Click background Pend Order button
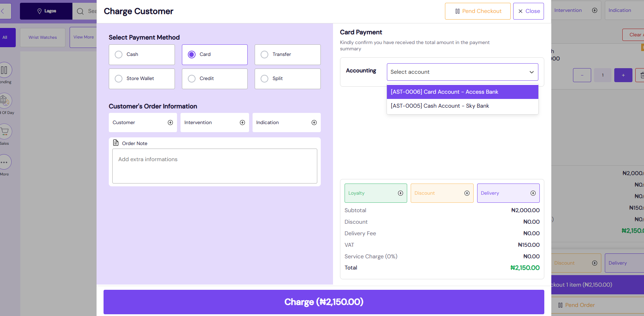Image resolution: width=644 pixels, height=316 pixels. point(597,305)
